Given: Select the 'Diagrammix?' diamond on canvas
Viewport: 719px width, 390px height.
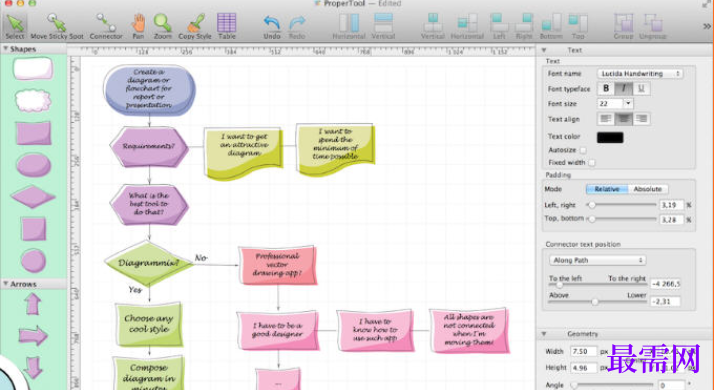Looking at the screenshot, I should (149, 263).
